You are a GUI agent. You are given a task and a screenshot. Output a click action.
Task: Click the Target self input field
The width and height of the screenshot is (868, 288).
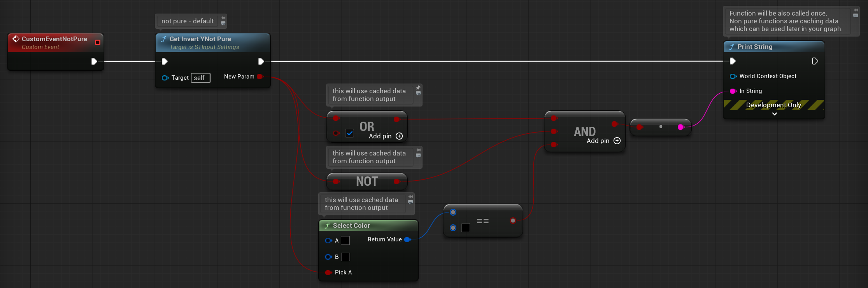[200, 78]
